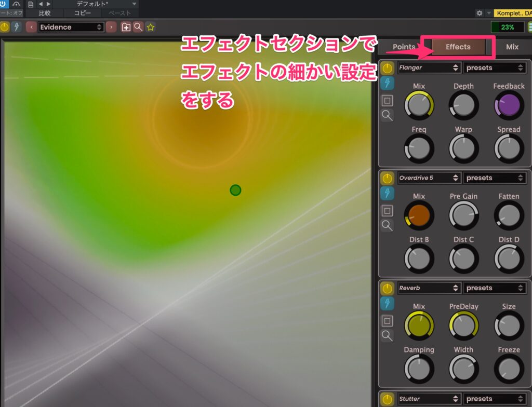Click the add preset folder icon
532x407 pixels.
tap(126, 27)
